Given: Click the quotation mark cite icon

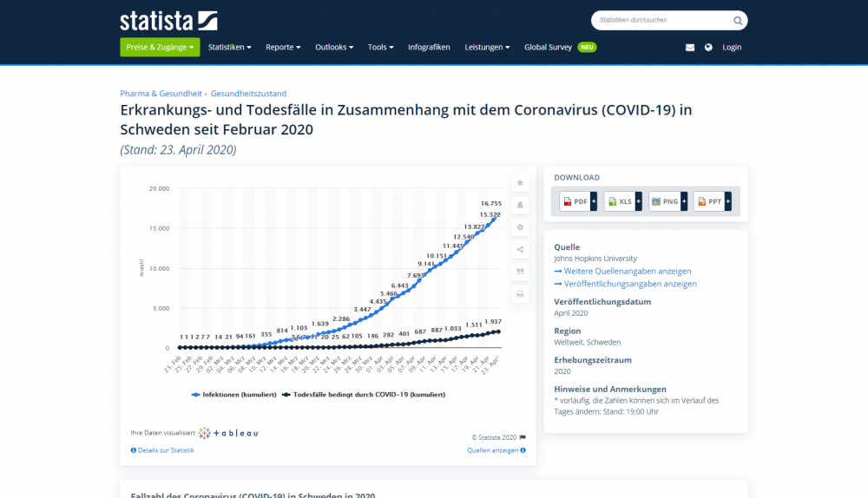Looking at the screenshot, I should [520, 272].
